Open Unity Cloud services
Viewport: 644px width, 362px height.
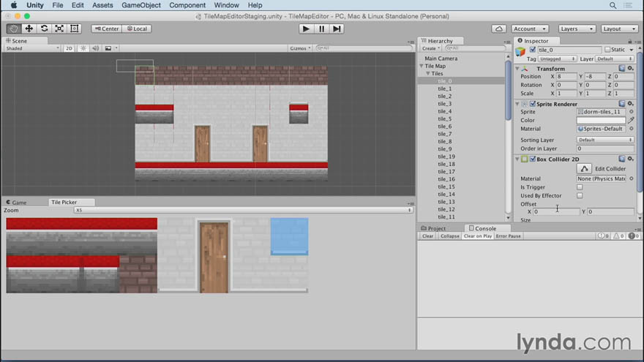click(498, 29)
